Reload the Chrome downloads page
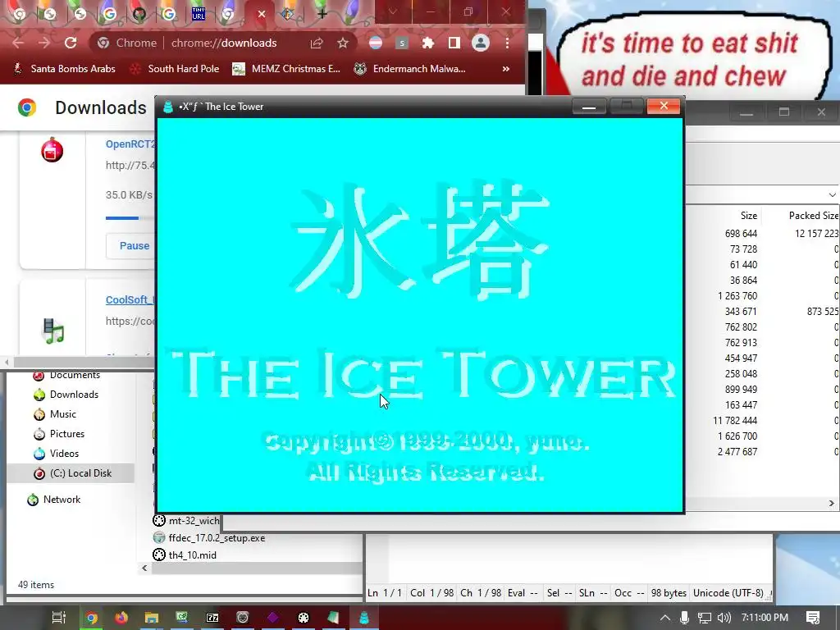This screenshot has height=630, width=840. (71, 43)
